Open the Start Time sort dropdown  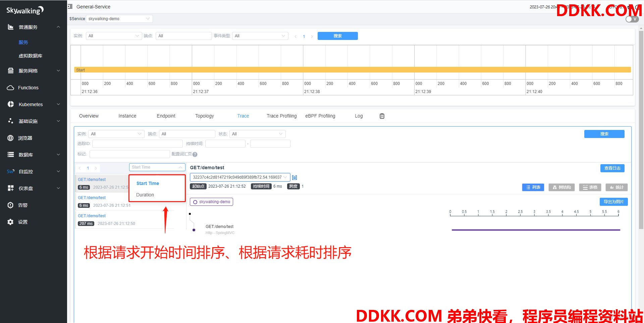[157, 167]
